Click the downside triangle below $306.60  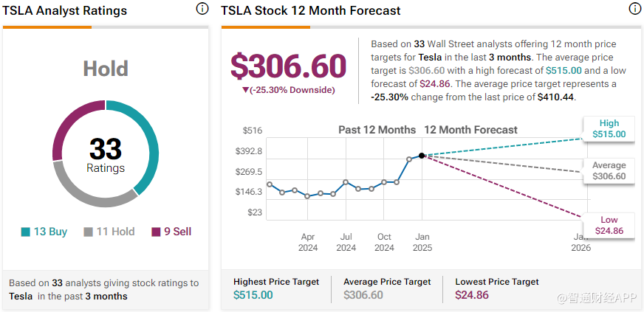pos(246,90)
